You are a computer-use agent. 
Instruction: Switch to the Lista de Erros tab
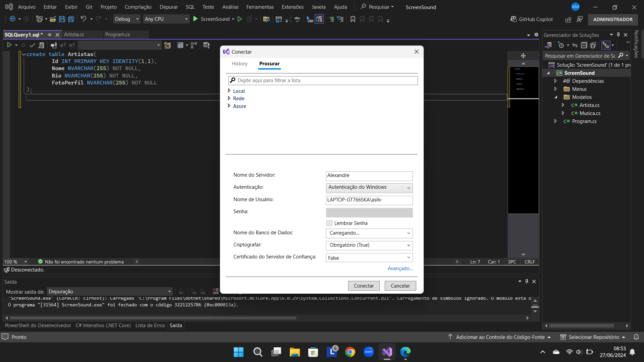coord(150,325)
